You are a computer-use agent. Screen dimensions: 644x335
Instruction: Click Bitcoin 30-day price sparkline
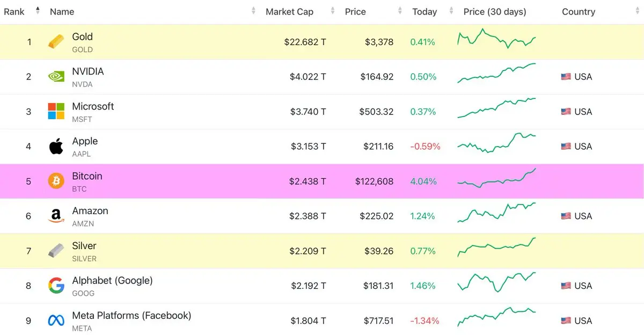[496, 178]
